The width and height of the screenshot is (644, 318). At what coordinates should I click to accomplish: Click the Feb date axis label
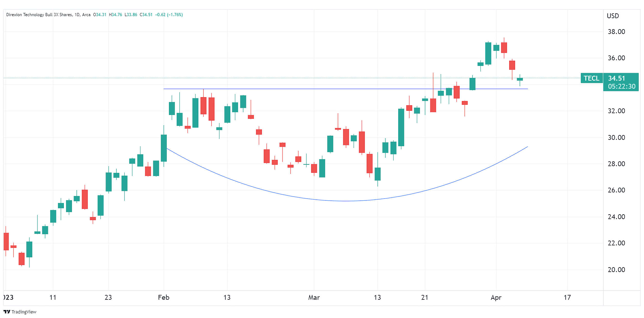[164, 297]
